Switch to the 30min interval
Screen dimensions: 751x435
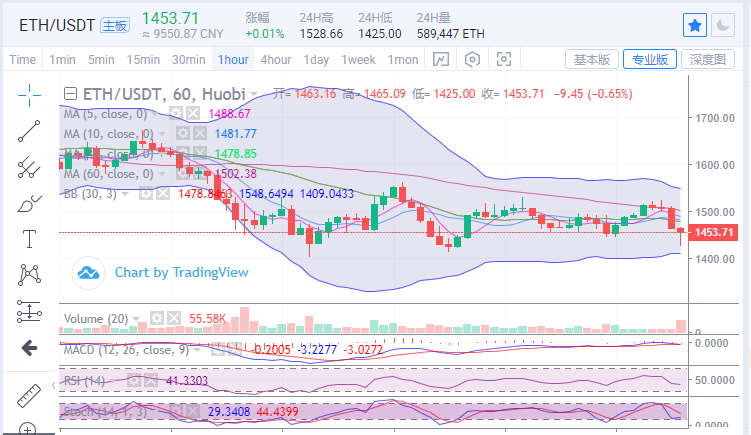[x=189, y=59]
